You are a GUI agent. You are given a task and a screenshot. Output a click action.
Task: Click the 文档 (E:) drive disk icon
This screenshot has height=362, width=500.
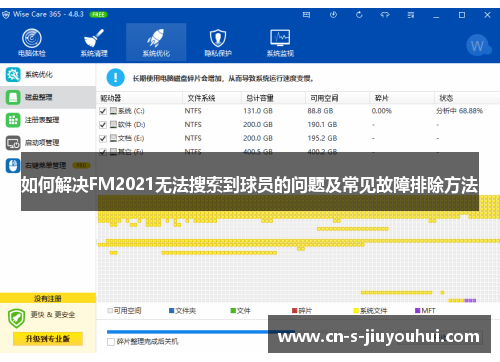(113, 138)
